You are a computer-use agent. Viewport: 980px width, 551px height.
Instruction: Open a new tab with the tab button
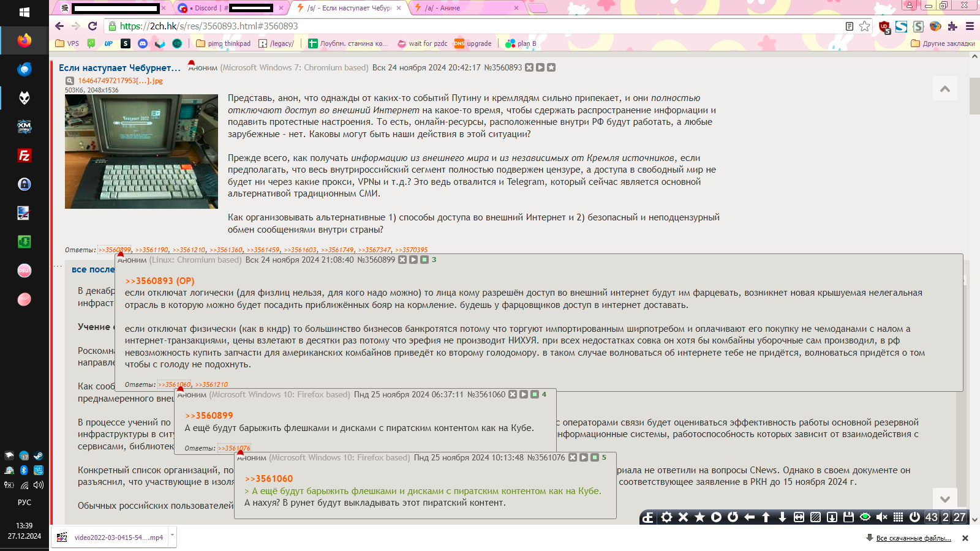[x=537, y=8]
